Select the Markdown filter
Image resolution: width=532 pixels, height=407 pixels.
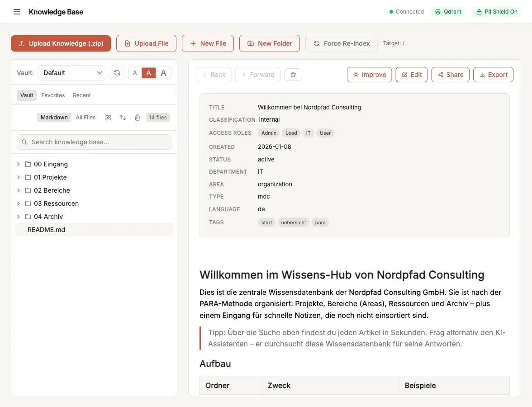click(x=54, y=118)
